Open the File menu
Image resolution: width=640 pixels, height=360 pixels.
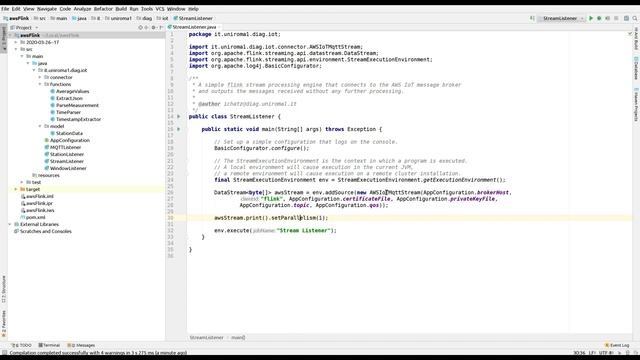(x=5, y=9)
